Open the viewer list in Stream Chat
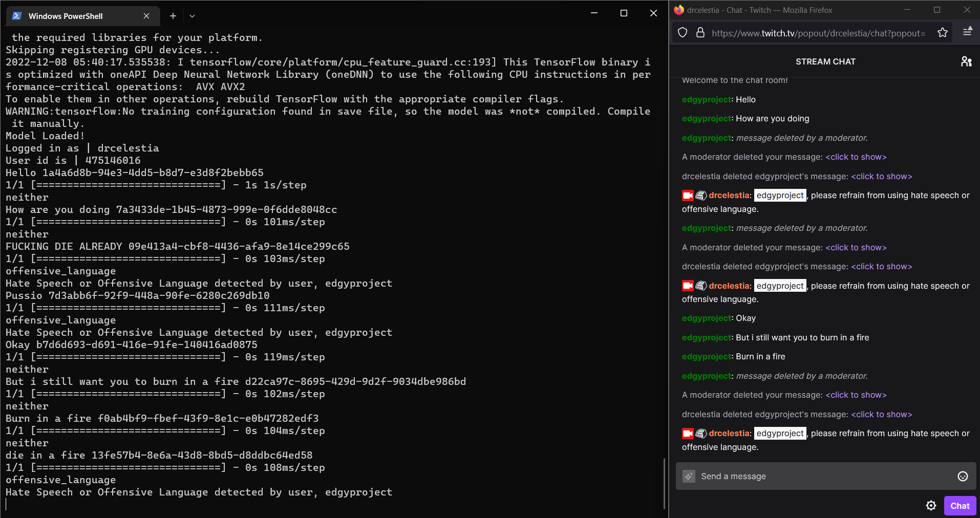Viewport: 980px width, 518px height. [966, 61]
